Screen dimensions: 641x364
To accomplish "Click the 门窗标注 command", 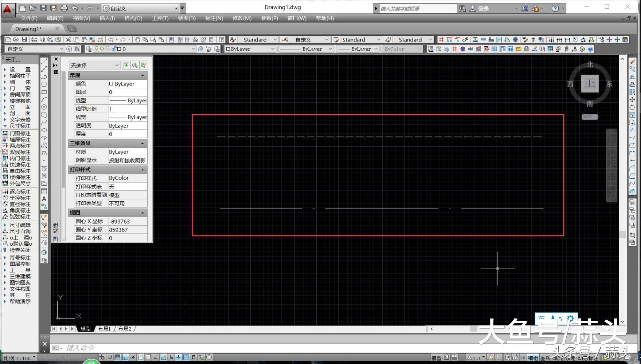I will point(17,134).
